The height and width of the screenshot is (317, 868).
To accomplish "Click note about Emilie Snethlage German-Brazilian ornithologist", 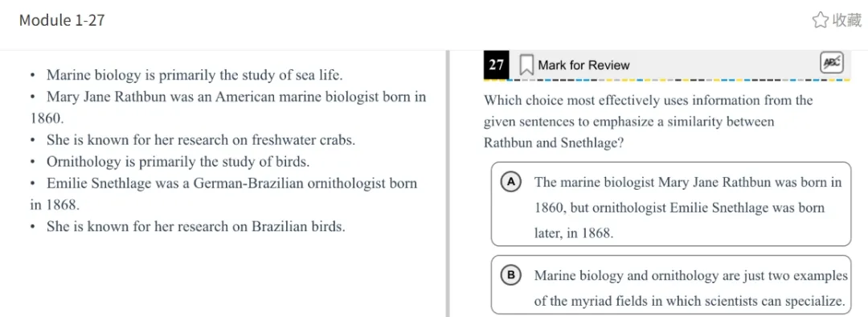I will point(223,194).
